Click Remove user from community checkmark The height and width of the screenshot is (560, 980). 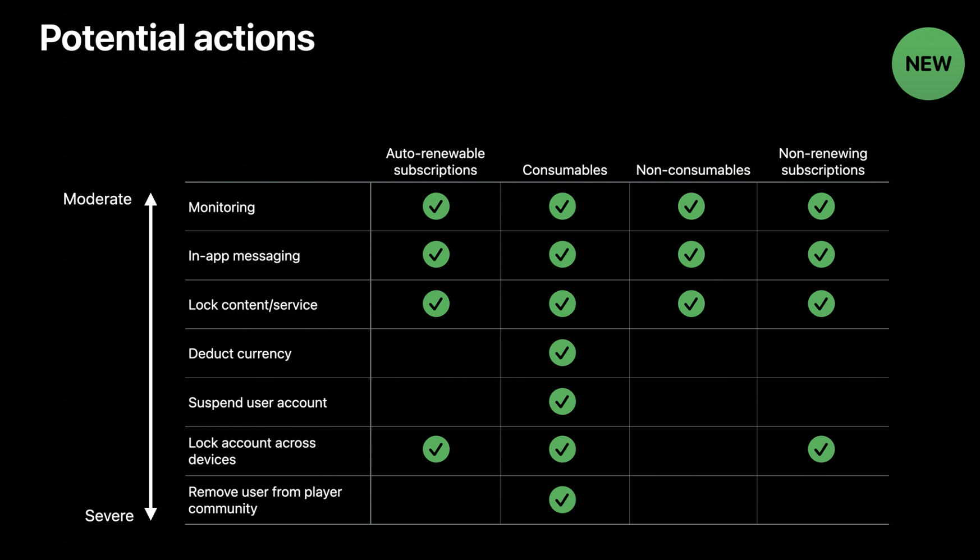click(x=562, y=499)
